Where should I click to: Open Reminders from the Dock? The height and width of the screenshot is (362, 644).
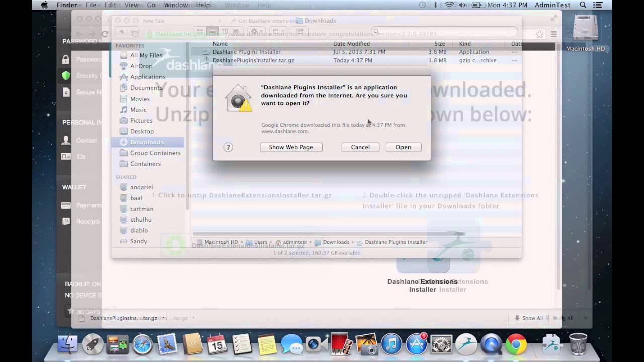(x=242, y=345)
